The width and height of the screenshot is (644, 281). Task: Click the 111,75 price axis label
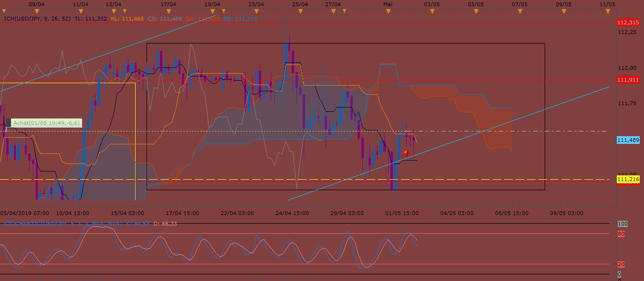point(627,103)
